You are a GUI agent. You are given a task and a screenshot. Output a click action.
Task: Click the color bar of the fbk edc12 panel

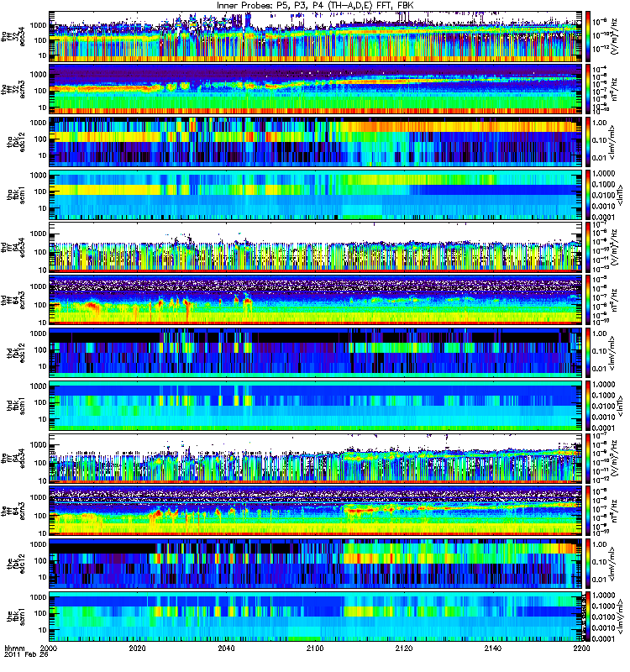(x=588, y=564)
